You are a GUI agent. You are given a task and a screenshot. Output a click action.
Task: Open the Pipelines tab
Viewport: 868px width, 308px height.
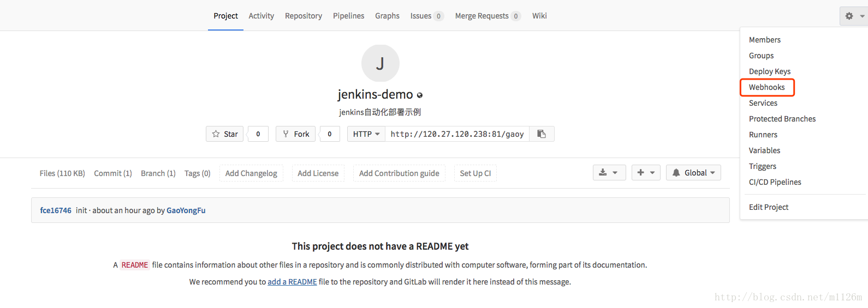[x=348, y=16]
